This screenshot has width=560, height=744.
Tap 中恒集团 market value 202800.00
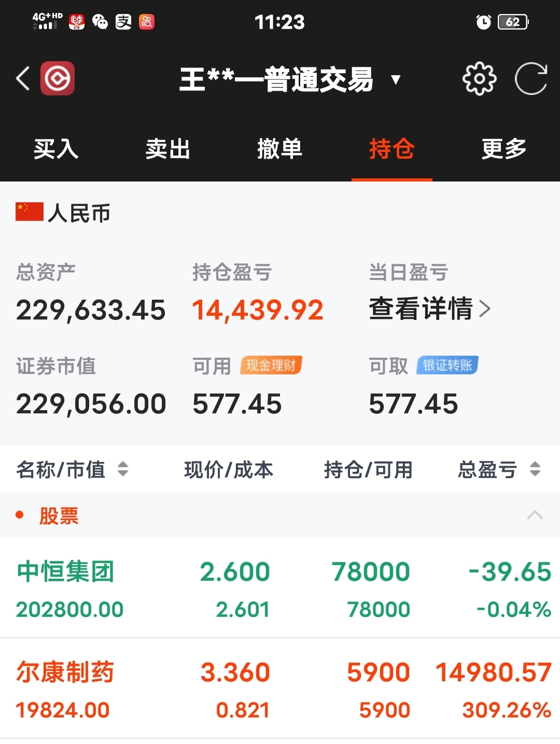(x=69, y=609)
